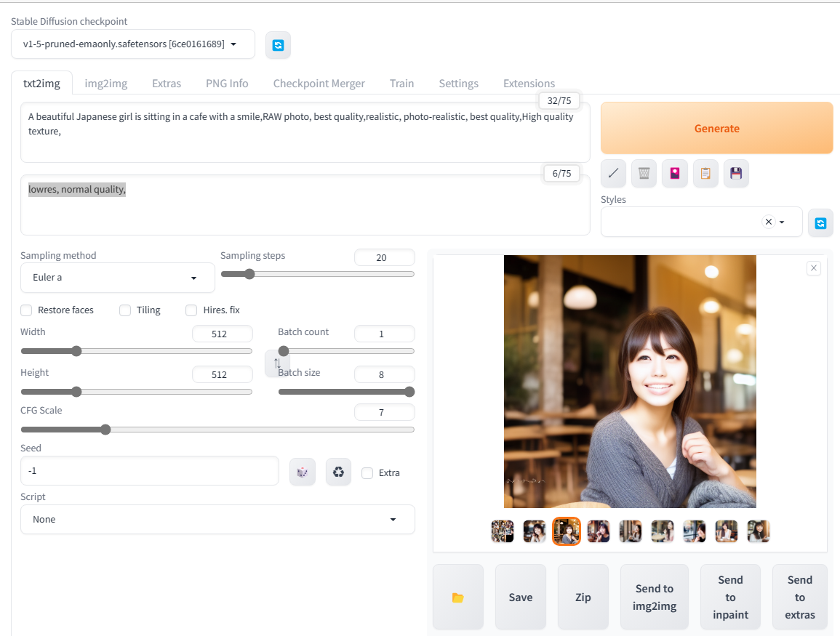Viewport: 840px width, 636px height.
Task: Click the CFG Scale value field
Action: tap(384, 412)
